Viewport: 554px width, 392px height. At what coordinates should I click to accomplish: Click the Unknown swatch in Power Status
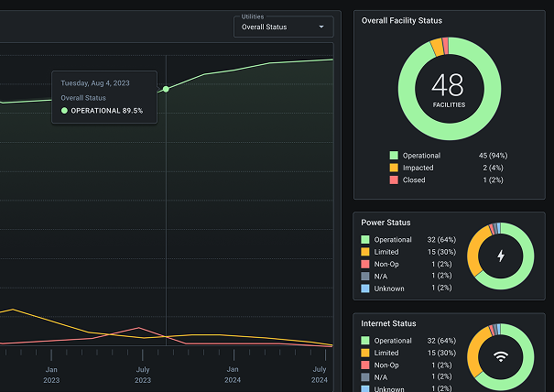(365, 288)
